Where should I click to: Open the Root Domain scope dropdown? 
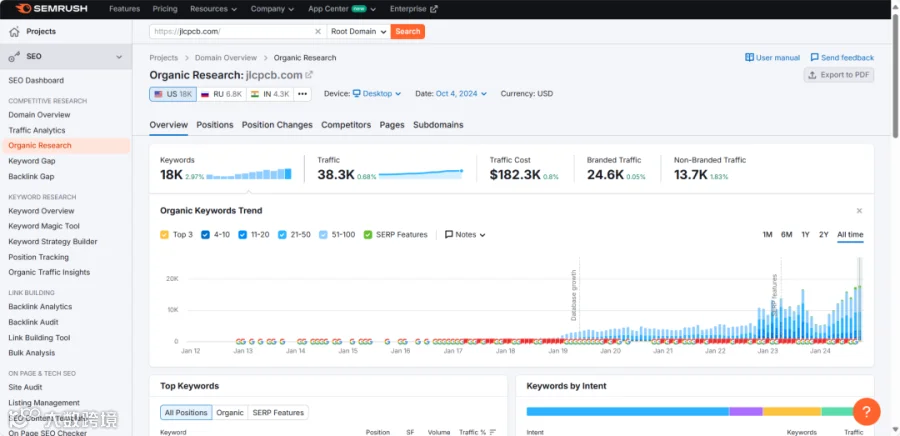coord(359,32)
